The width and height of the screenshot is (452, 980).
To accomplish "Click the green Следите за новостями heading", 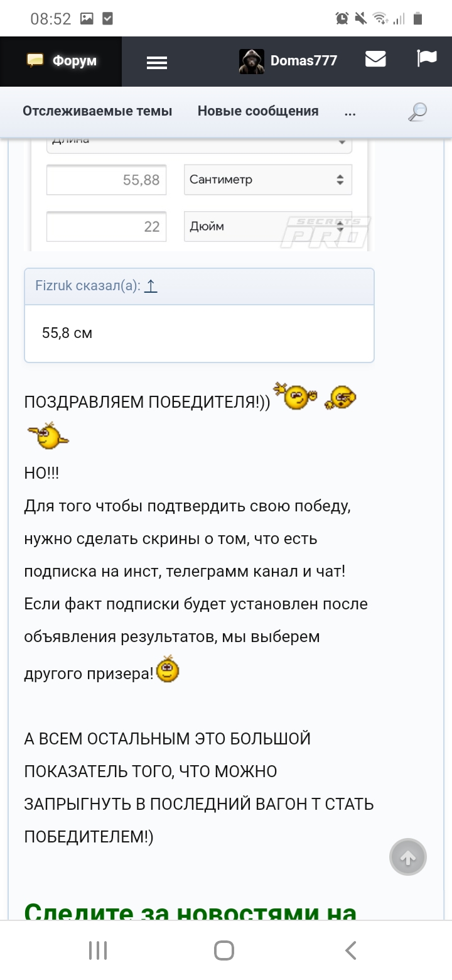I will coord(190,912).
